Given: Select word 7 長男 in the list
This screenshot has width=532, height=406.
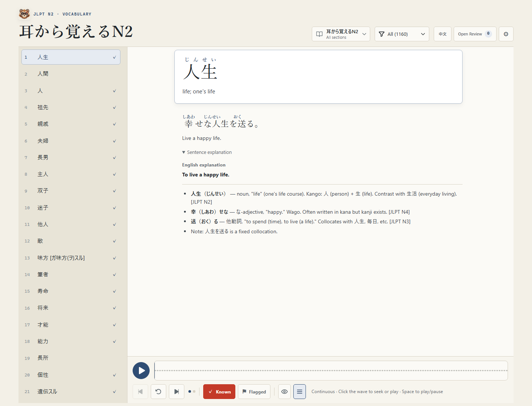Looking at the screenshot, I should (x=71, y=157).
